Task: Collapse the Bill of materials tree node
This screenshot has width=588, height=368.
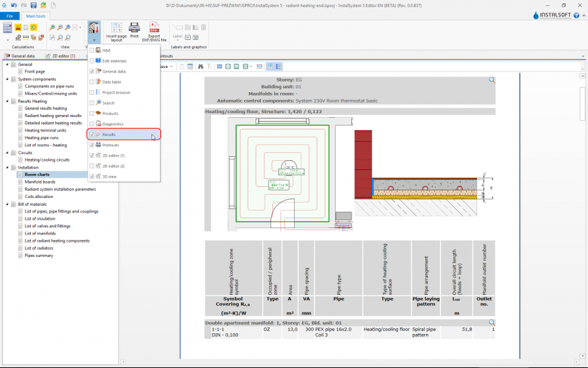Action: 7,204
